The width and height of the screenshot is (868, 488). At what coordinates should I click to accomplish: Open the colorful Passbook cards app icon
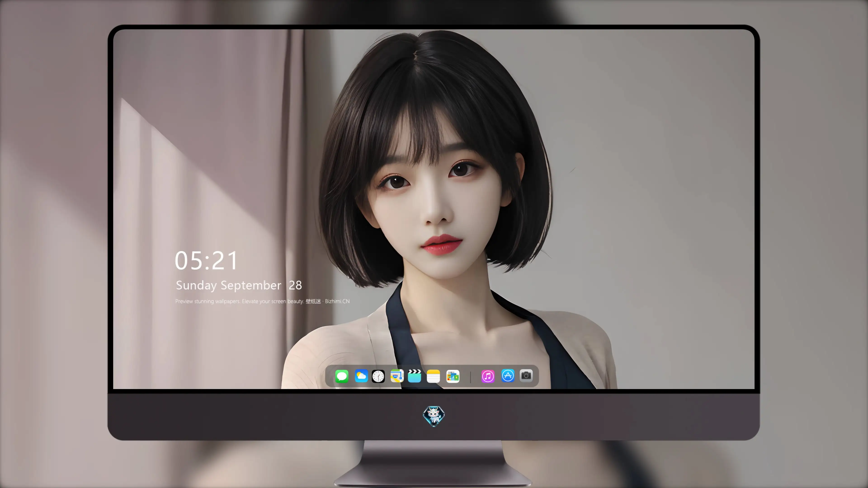click(x=453, y=376)
